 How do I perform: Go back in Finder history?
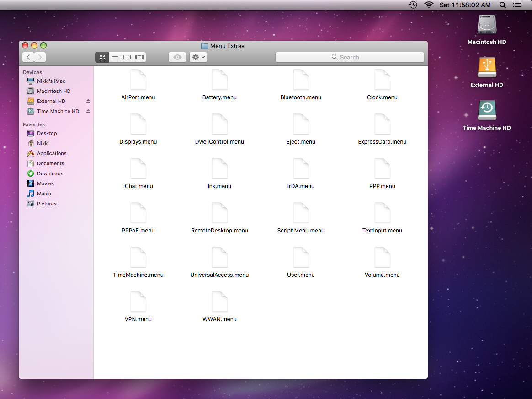tap(28, 57)
